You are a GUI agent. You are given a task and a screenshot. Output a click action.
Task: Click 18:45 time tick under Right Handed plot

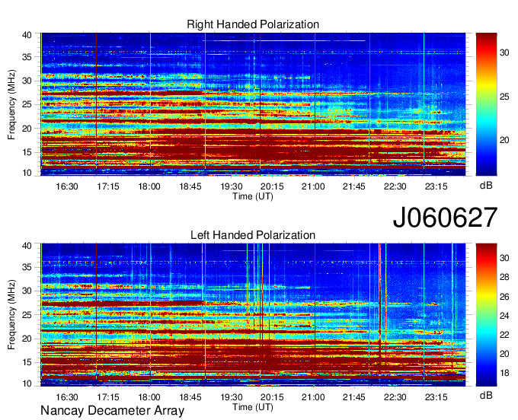tap(190, 186)
